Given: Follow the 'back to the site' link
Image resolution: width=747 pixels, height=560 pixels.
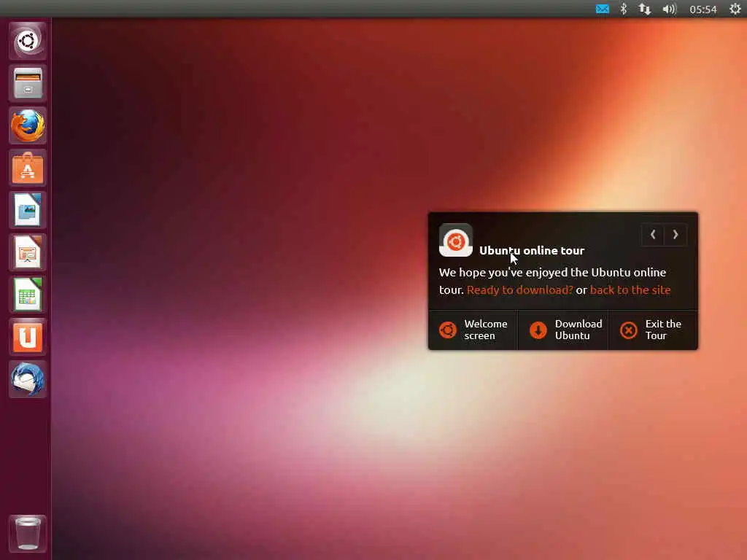Looking at the screenshot, I should tap(630, 290).
